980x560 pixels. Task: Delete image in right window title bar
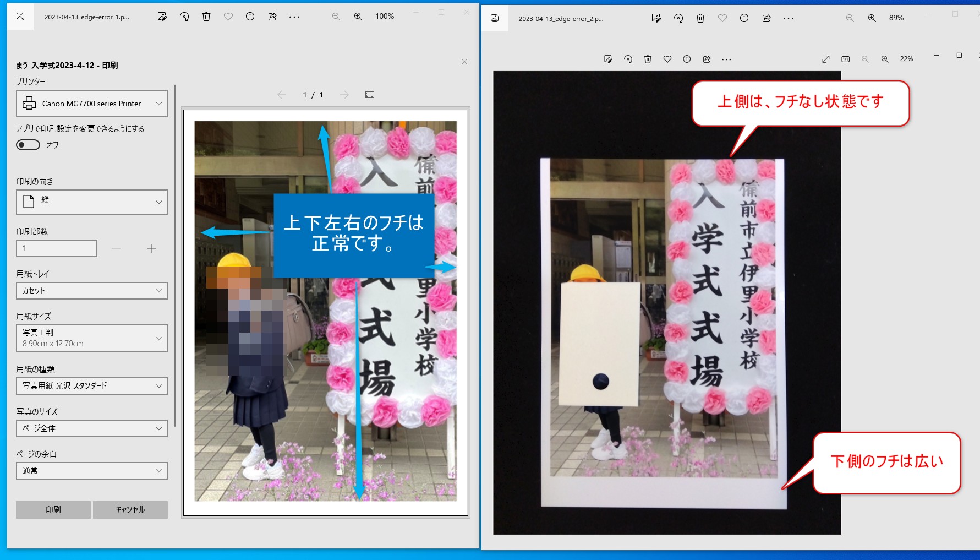(700, 18)
